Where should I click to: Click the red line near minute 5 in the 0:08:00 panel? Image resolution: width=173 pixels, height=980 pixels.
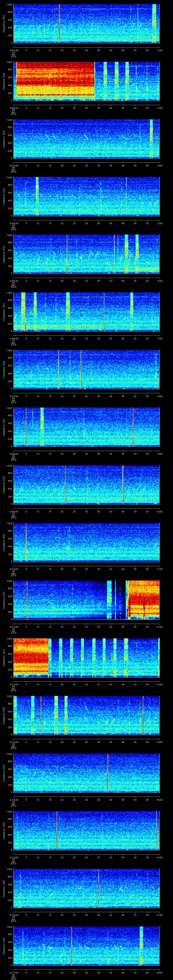[x=26, y=427]
